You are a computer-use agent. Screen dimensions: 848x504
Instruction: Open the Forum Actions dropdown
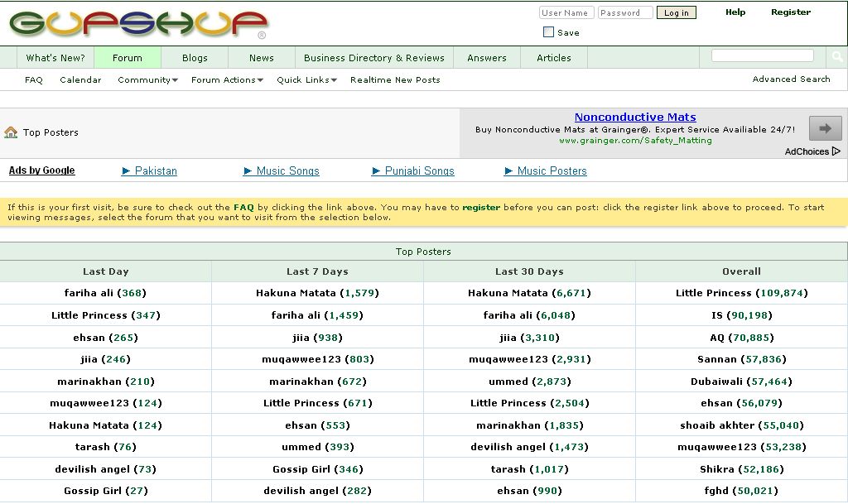coord(226,80)
